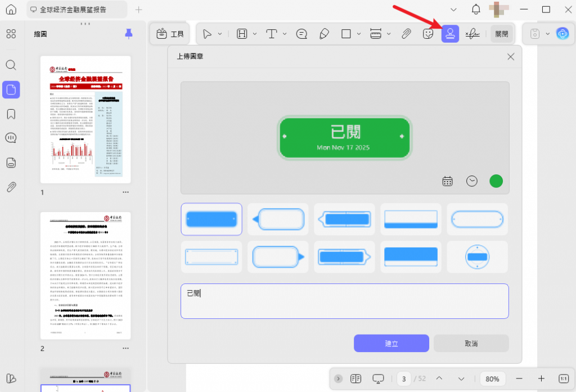Viewport: 576px width, 392px height.
Task: Select right-pointing filled stamp style
Action: [345, 257]
